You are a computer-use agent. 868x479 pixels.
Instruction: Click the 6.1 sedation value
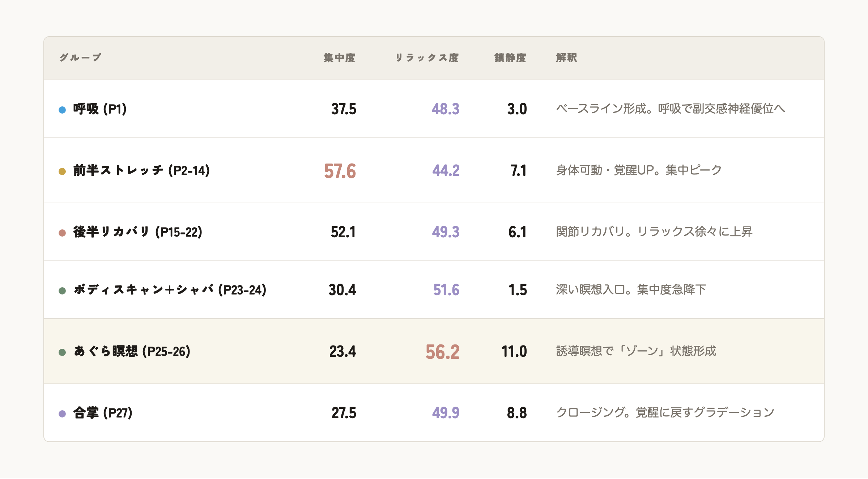pos(518,232)
